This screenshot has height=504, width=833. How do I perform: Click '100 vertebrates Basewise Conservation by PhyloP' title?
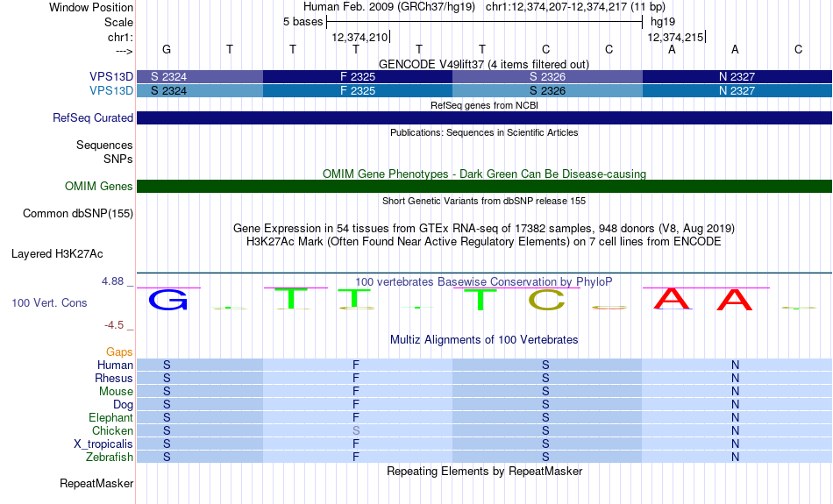[484, 281]
